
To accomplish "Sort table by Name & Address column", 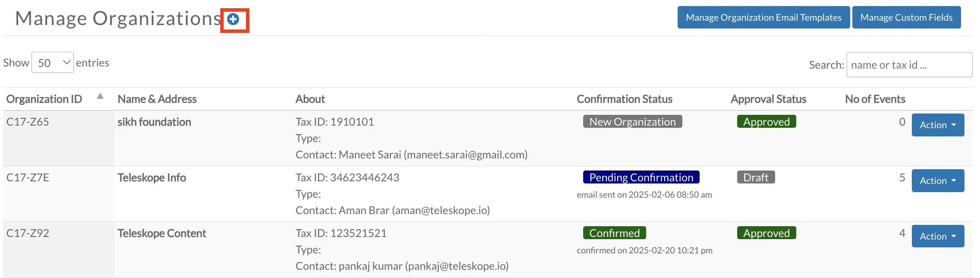I will 157,99.
